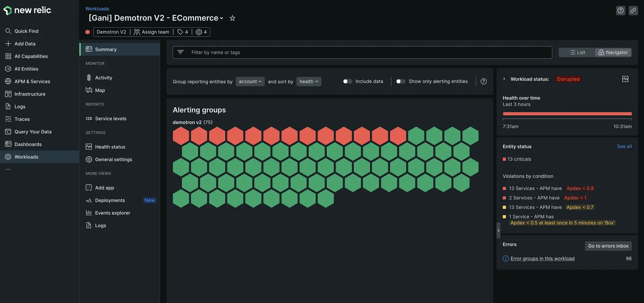
Task: Open tags icon showing 4
Action: [x=183, y=32]
